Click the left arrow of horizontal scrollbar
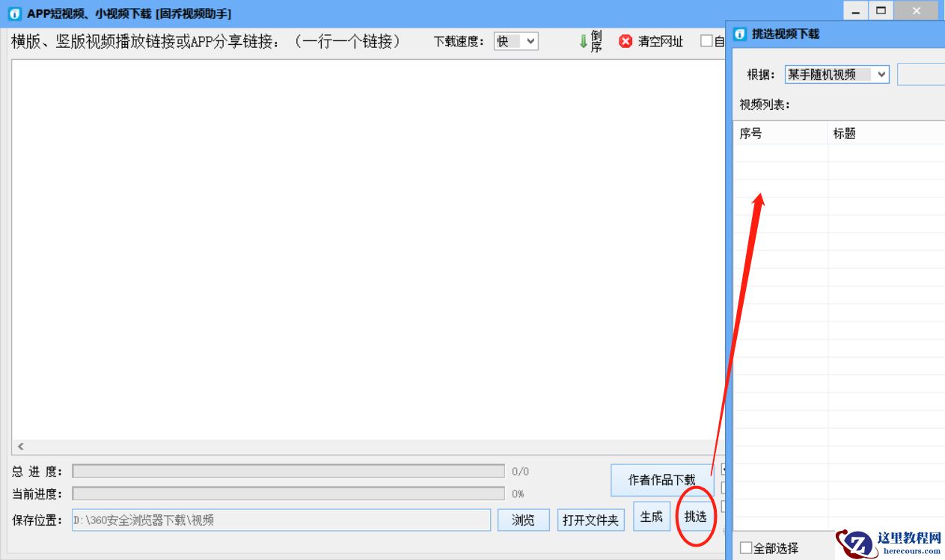This screenshot has height=560, width=945. click(x=20, y=446)
